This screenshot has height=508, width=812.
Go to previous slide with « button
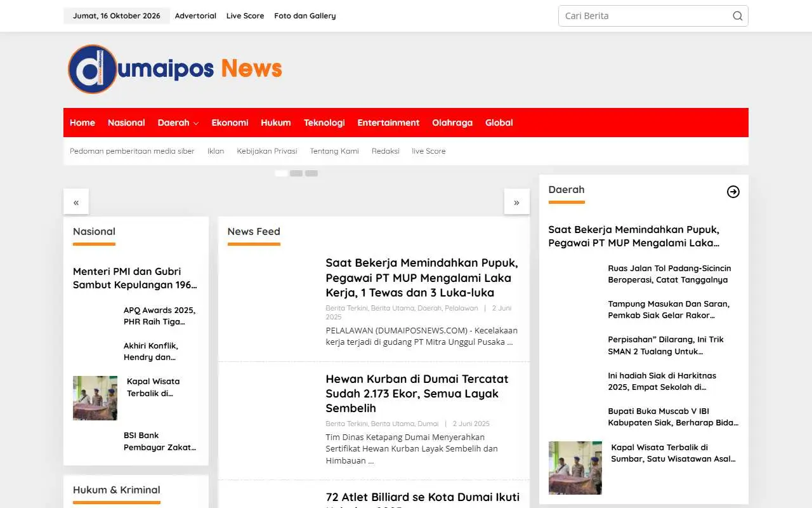click(76, 202)
